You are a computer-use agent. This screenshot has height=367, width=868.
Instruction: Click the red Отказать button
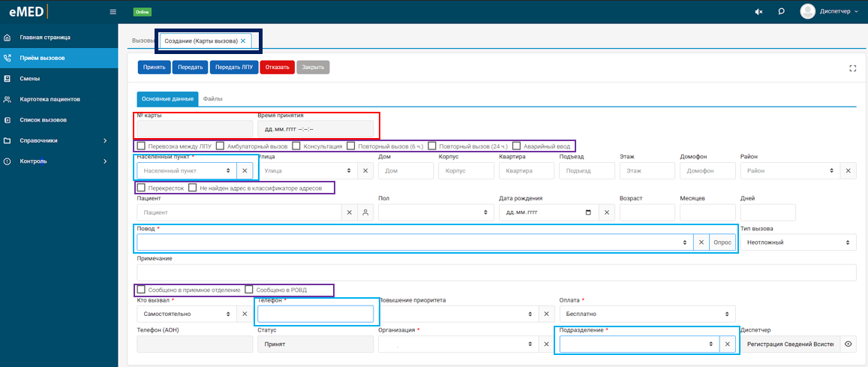(x=278, y=68)
